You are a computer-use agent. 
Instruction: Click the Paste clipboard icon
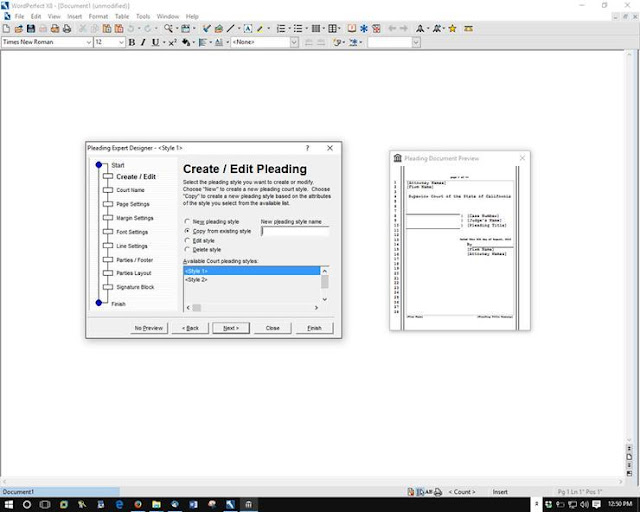107,29
